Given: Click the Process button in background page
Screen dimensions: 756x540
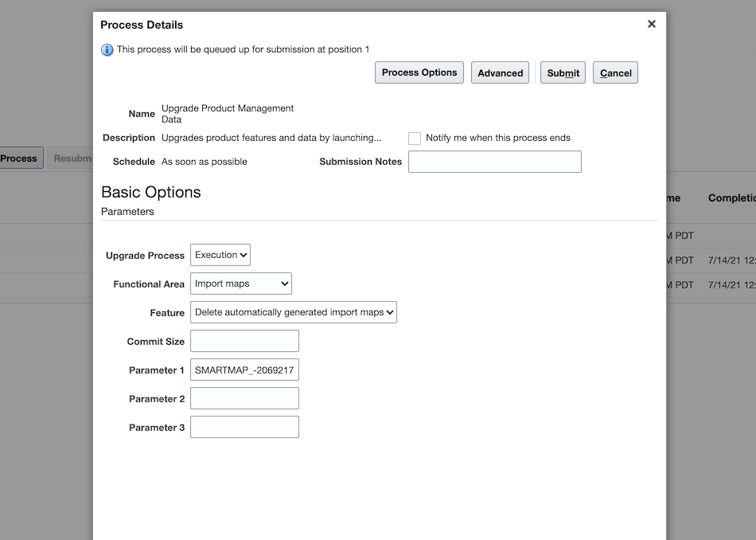Looking at the screenshot, I should click(x=20, y=158).
